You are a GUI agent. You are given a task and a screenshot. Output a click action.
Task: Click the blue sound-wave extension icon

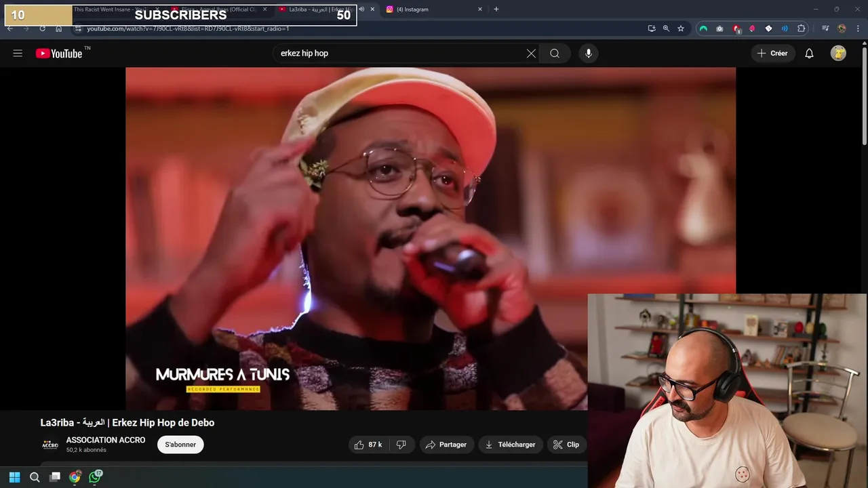coord(785,28)
